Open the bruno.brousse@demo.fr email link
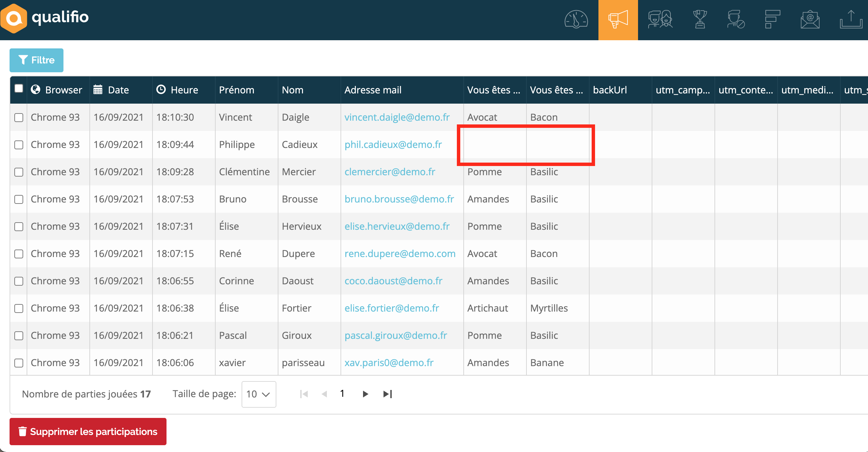 pos(399,199)
